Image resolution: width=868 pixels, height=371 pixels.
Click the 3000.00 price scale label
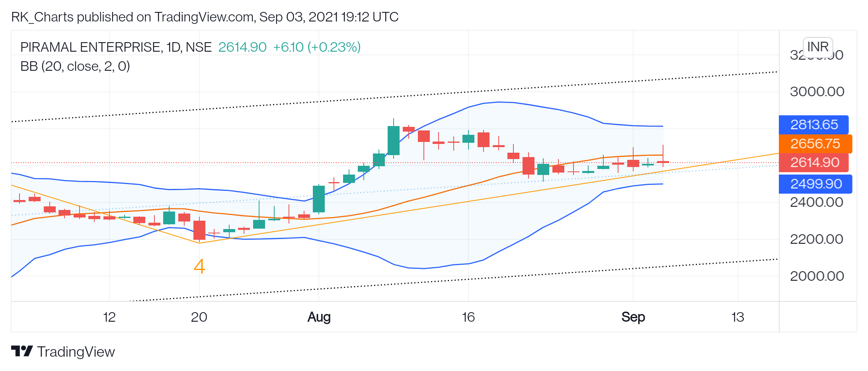click(817, 92)
